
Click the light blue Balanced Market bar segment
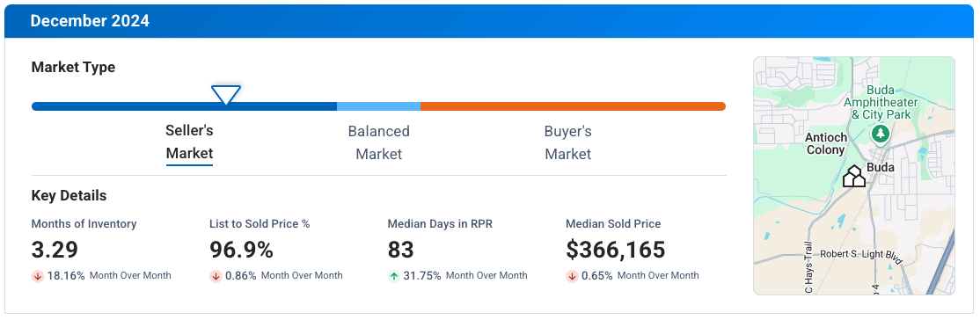pos(379,106)
